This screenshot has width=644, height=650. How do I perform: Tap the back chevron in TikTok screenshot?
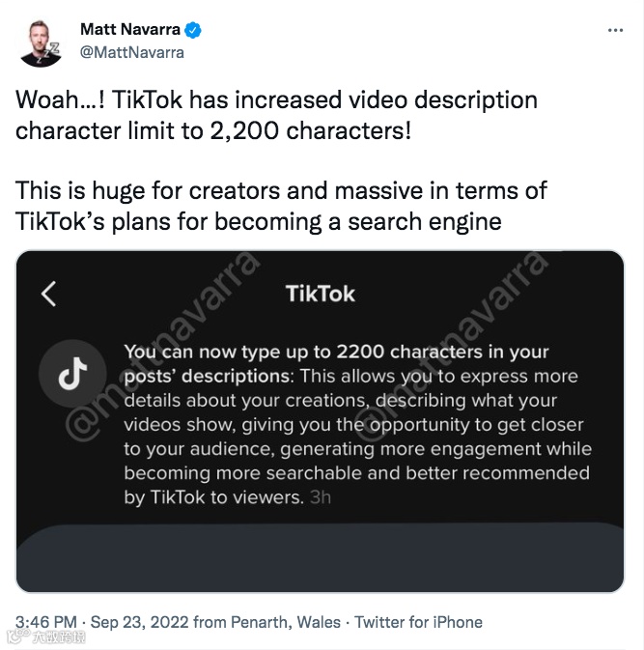coord(49,294)
